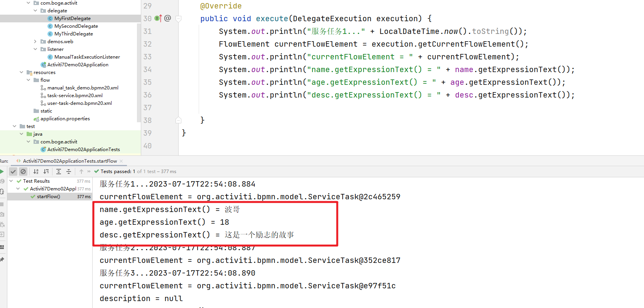The image size is (644, 308).
Task: Open task-service.bpmn20.xml file
Action: [x=75, y=96]
